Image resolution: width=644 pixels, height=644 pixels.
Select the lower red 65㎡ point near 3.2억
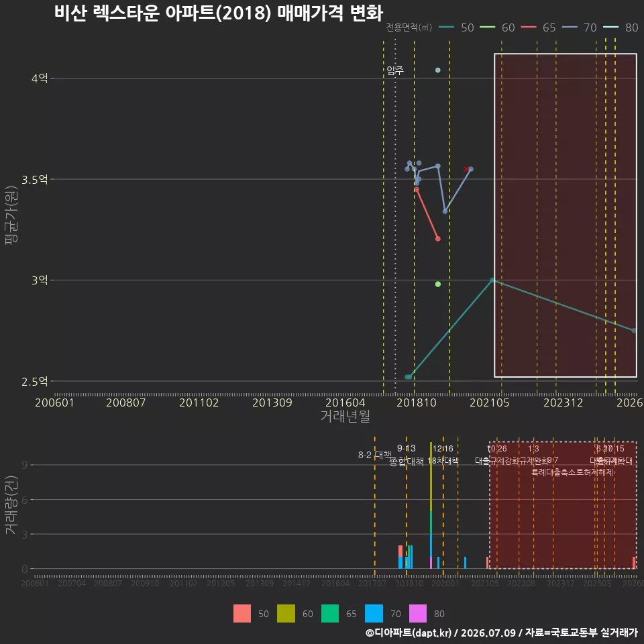point(438,239)
